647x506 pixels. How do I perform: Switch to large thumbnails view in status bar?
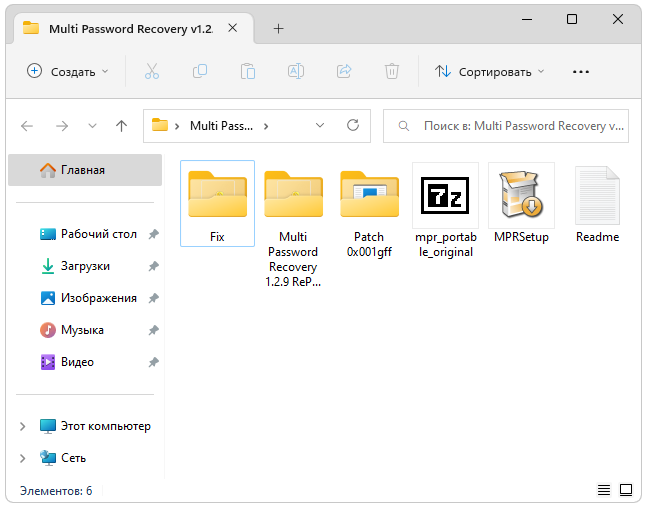626,490
